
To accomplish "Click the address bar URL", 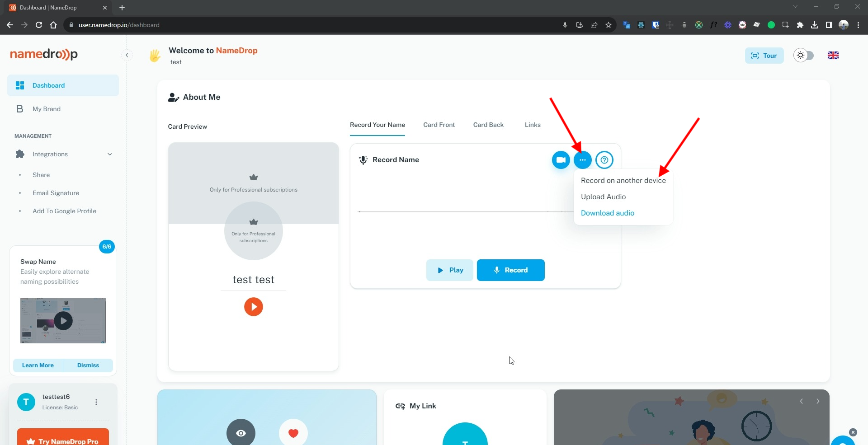I will [x=119, y=25].
